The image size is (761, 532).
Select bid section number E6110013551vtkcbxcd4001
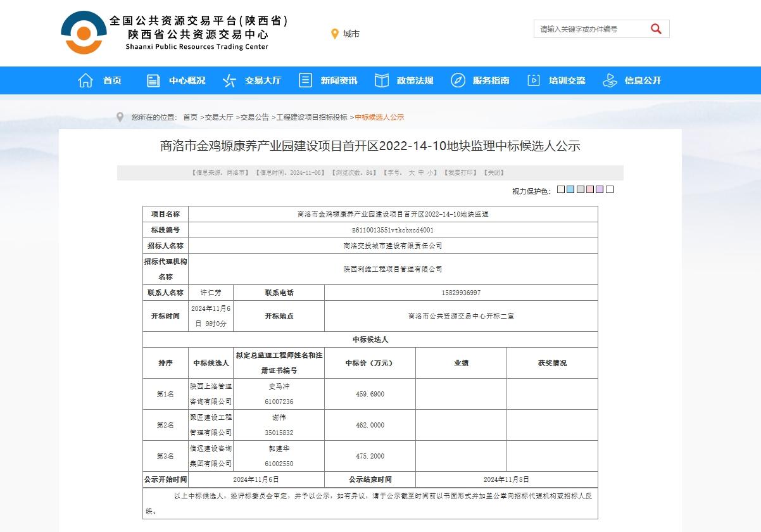(x=393, y=230)
